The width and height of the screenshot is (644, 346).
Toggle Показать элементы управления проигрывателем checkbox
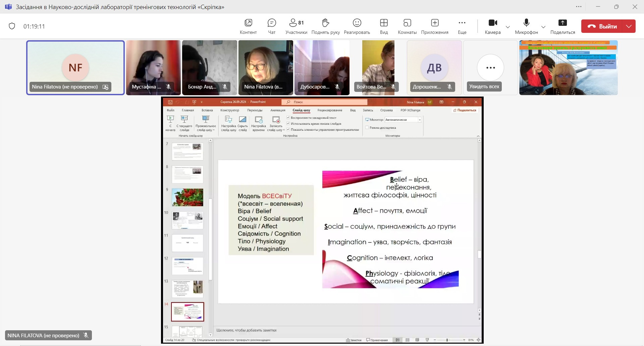(x=288, y=130)
